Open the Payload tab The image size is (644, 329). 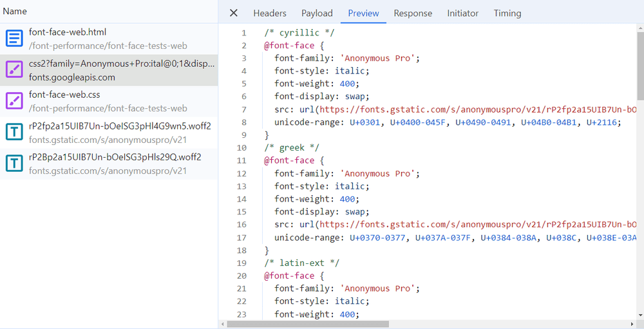click(317, 13)
